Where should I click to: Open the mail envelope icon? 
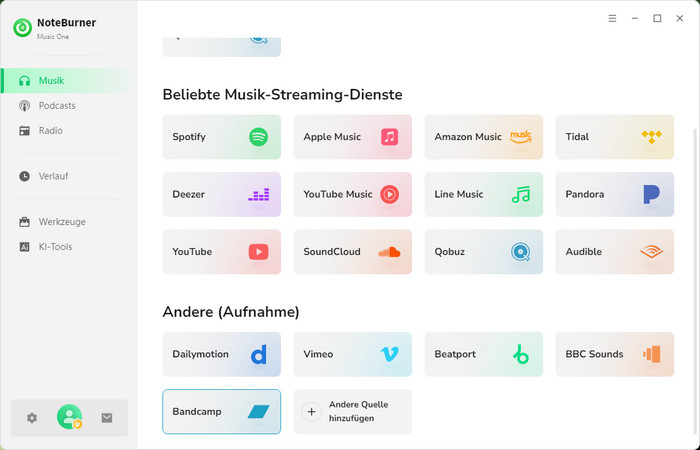(107, 418)
